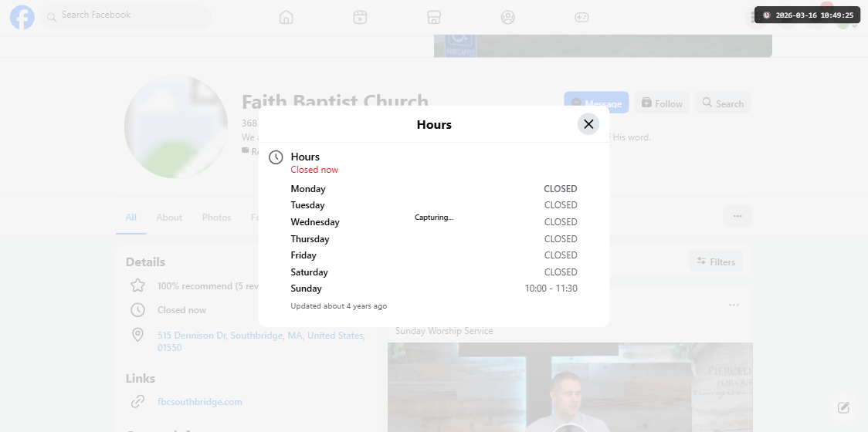This screenshot has width=868, height=432.
Task: Click Updated about 4 years ago text
Action: (339, 306)
